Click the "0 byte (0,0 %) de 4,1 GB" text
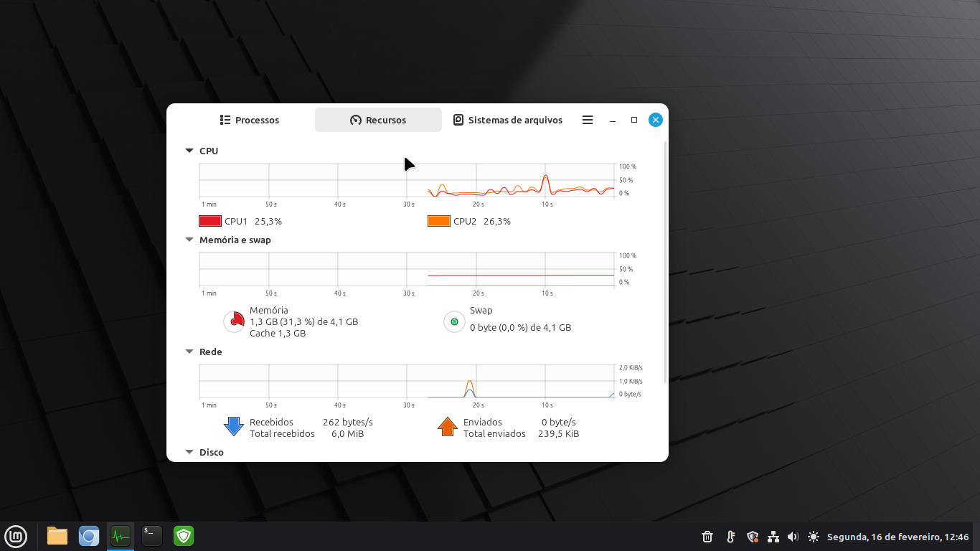Image resolution: width=980 pixels, height=551 pixels. point(521,327)
